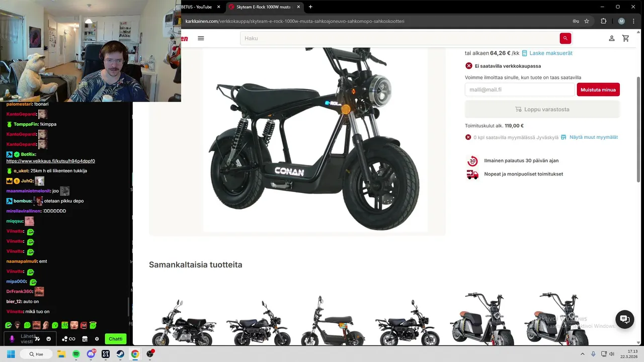Open the live chat support bubble
644x362 pixels.
[x=625, y=319]
